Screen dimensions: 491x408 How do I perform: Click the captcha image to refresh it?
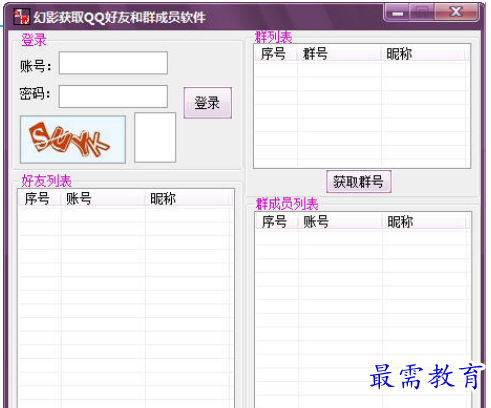[73, 140]
